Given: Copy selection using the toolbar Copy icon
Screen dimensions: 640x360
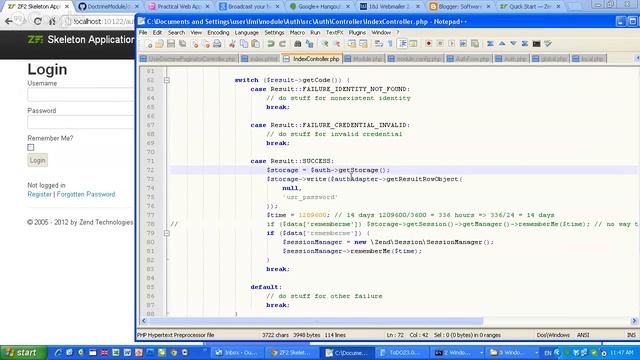Looking at the screenshot, I should click(244, 44).
